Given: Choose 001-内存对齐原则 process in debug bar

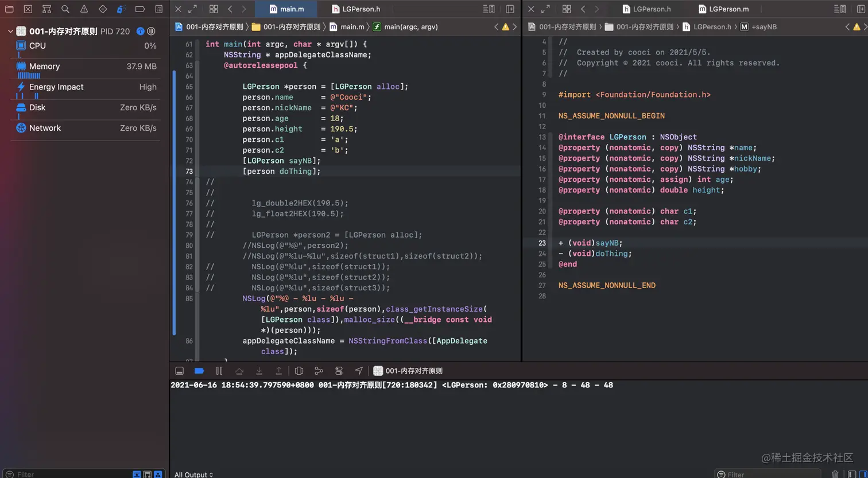Looking at the screenshot, I should 408,371.
